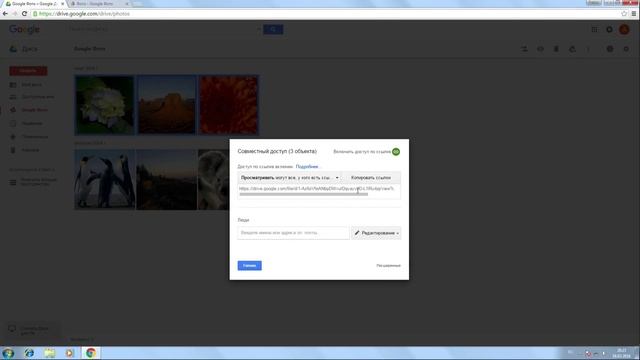The image size is (640, 360).
Task: Click the Google Фото heading above photos
Action: click(x=90, y=49)
